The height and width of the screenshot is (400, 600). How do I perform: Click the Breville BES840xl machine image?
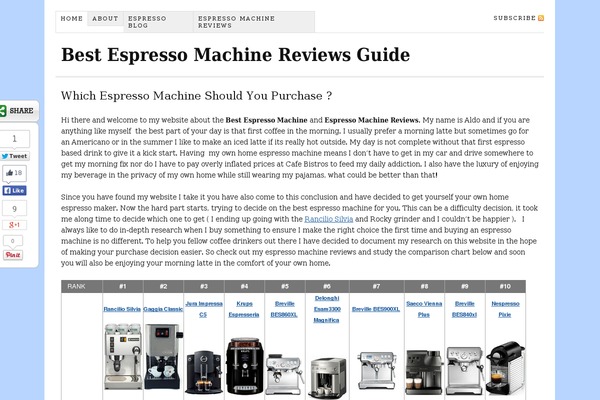pyautogui.click(x=465, y=371)
